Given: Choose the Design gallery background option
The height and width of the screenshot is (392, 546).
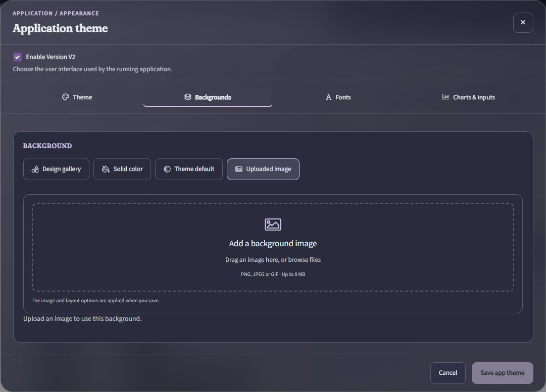Looking at the screenshot, I should [56, 169].
